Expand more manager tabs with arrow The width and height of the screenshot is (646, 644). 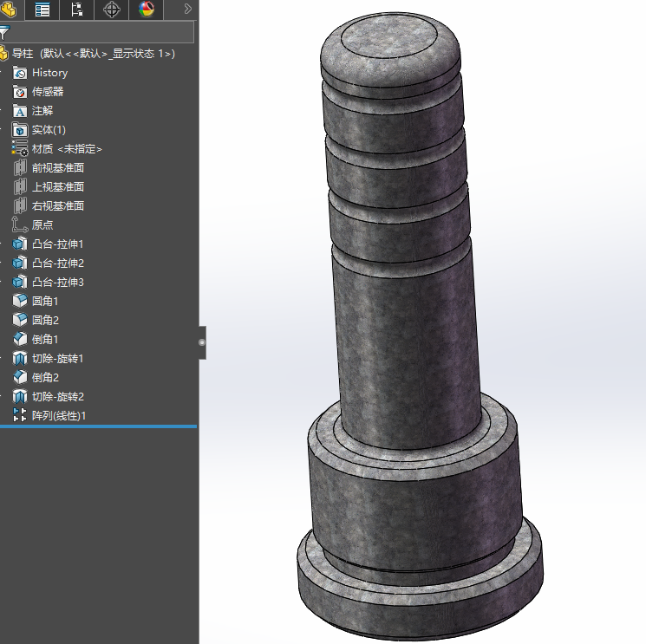coord(188,9)
